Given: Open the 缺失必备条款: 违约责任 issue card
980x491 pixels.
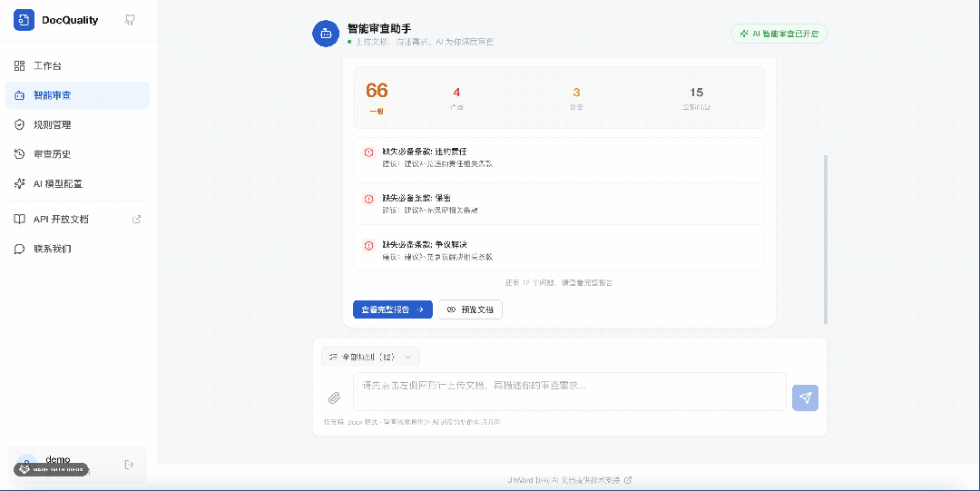Looking at the screenshot, I should tap(559, 158).
